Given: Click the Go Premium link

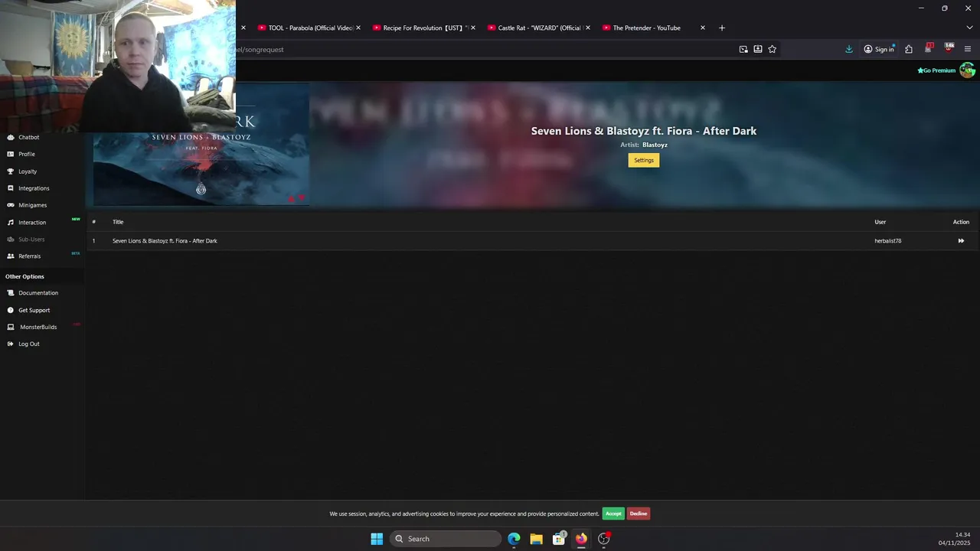Looking at the screenshot, I should click(936, 70).
